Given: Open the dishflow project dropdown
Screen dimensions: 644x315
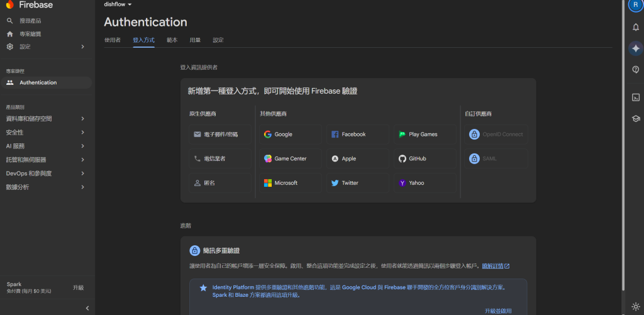Looking at the screenshot, I should click(x=118, y=4).
